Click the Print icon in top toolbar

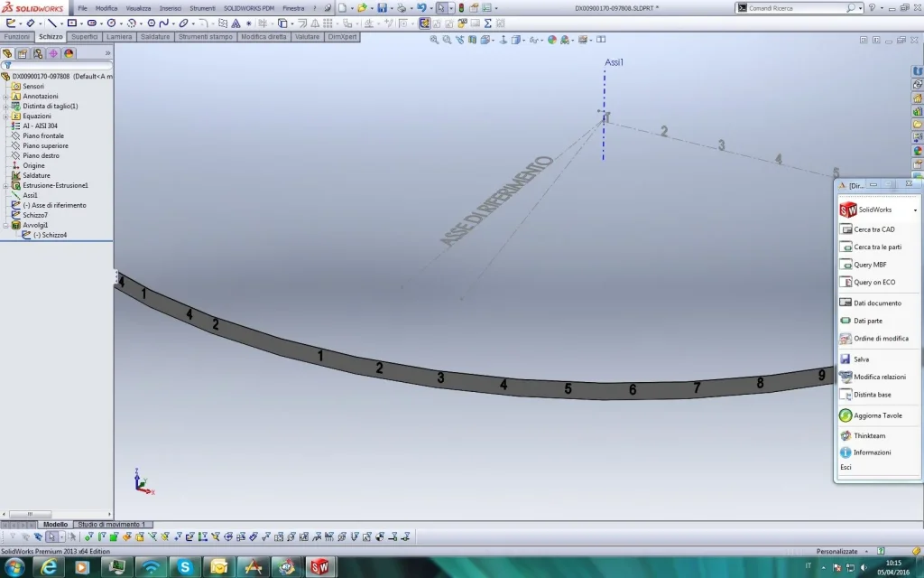(x=402, y=7)
